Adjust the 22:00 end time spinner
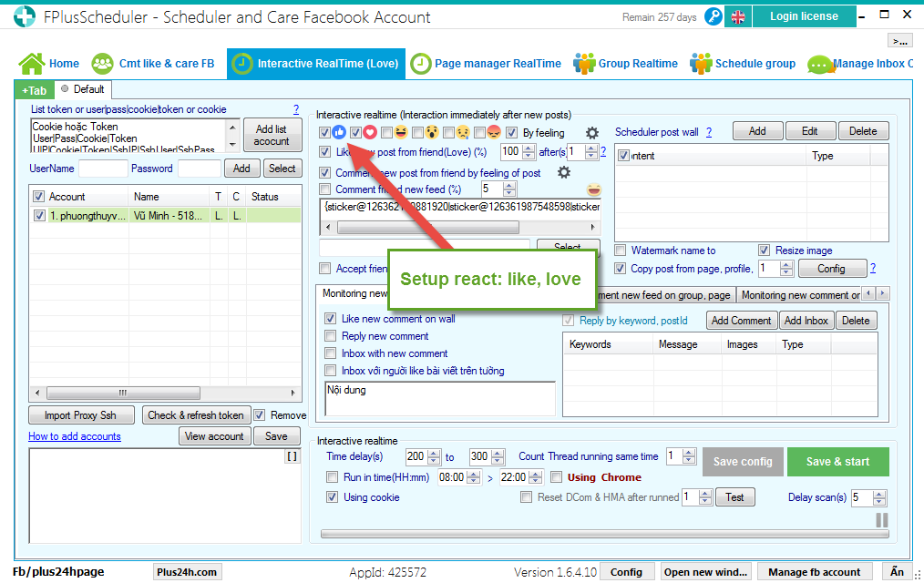 (536, 477)
